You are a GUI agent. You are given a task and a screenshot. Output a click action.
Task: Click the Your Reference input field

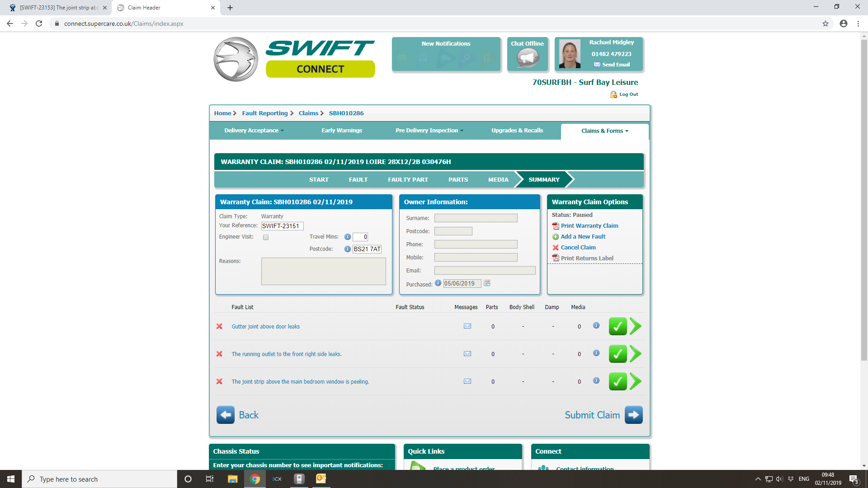click(282, 226)
